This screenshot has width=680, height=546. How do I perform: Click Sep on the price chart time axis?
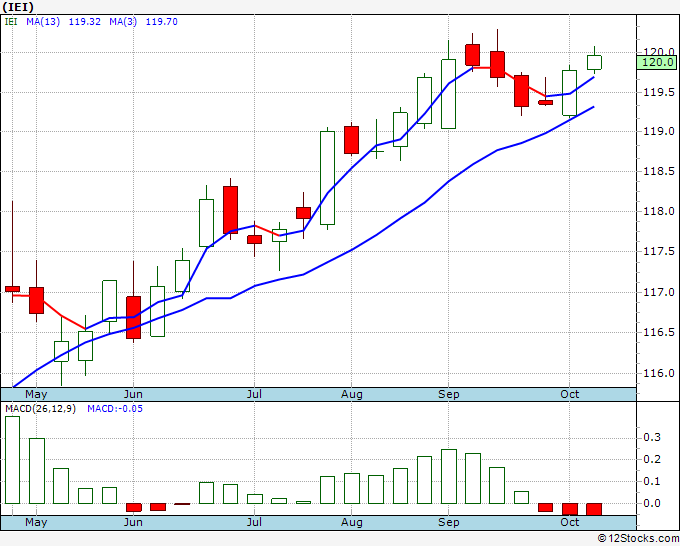point(448,394)
